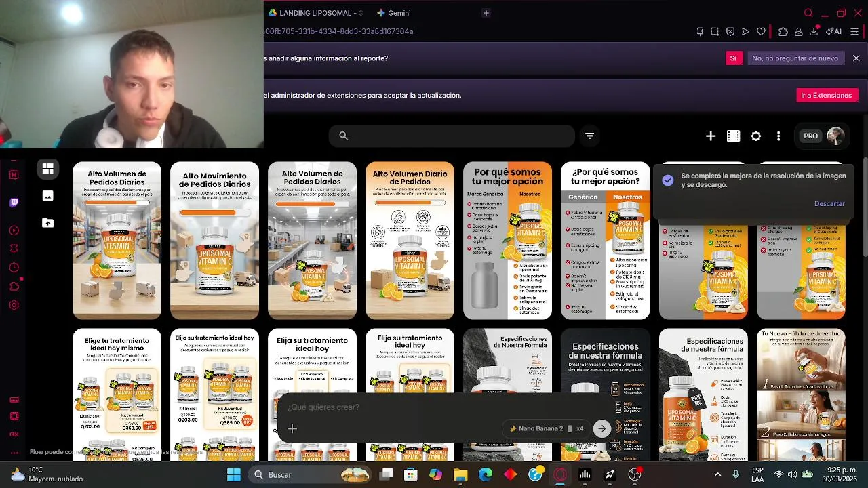Open the browser account profile icon
This screenshot has height=488, width=868.
click(x=799, y=31)
